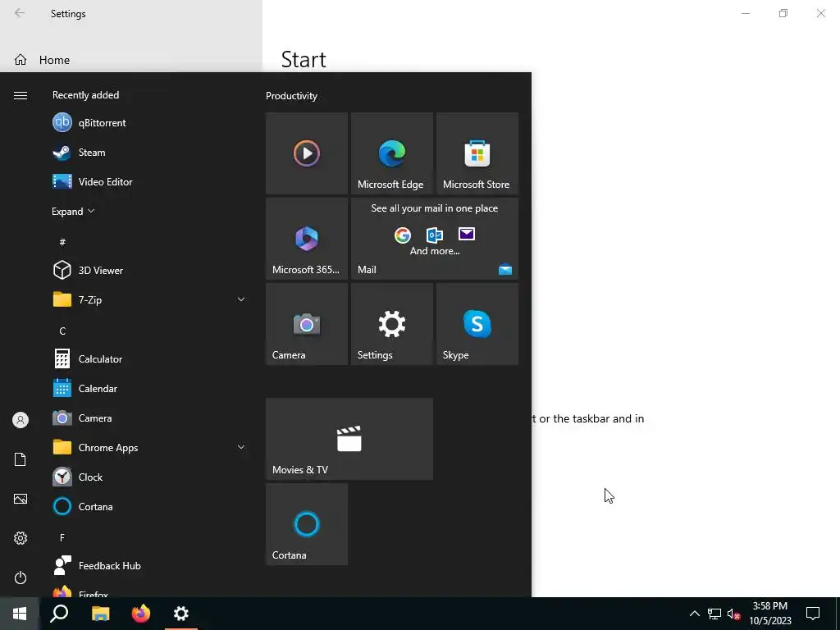
Task: Open Camera in the app list
Action: pos(149,418)
